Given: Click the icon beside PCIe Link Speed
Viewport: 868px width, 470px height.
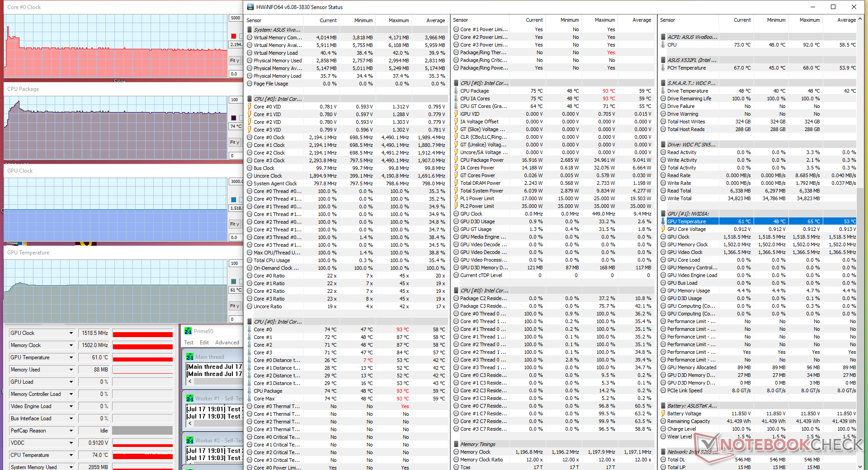Looking at the screenshot, I should (663, 390).
